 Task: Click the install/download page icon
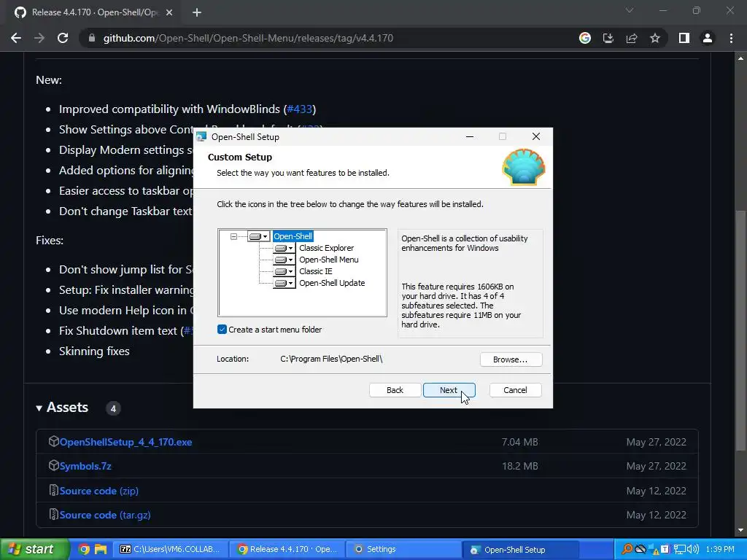coord(608,38)
